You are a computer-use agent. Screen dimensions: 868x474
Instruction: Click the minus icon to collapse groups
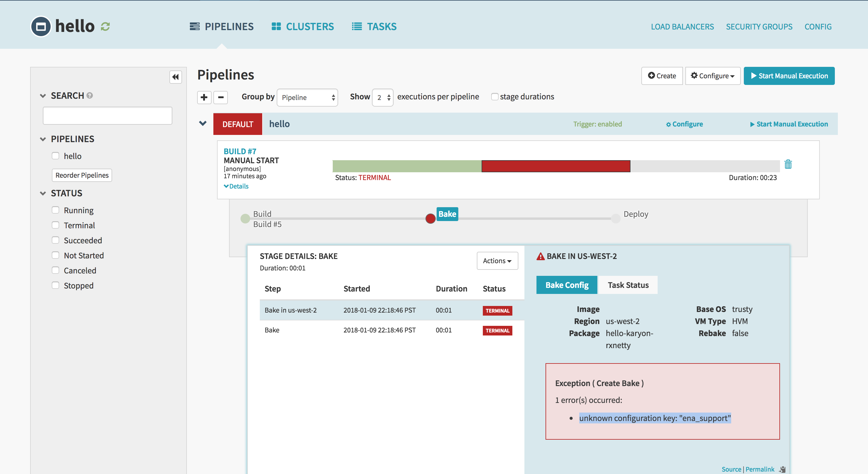click(221, 97)
